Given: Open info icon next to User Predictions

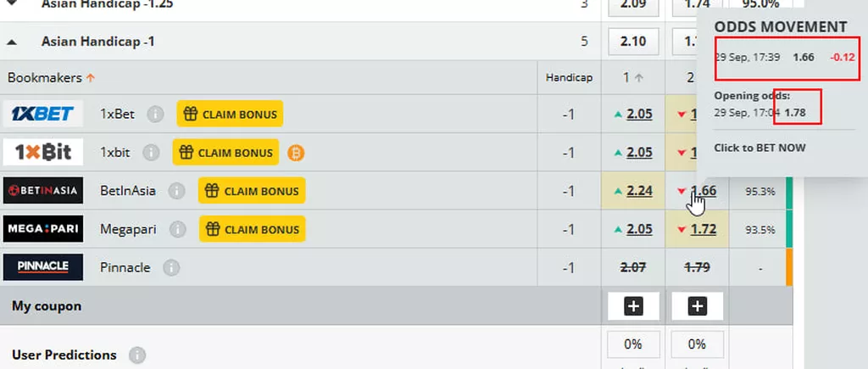Looking at the screenshot, I should [137, 355].
